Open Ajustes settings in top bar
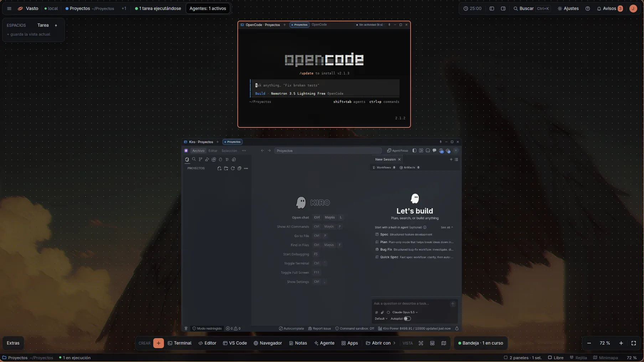 pos(568,9)
